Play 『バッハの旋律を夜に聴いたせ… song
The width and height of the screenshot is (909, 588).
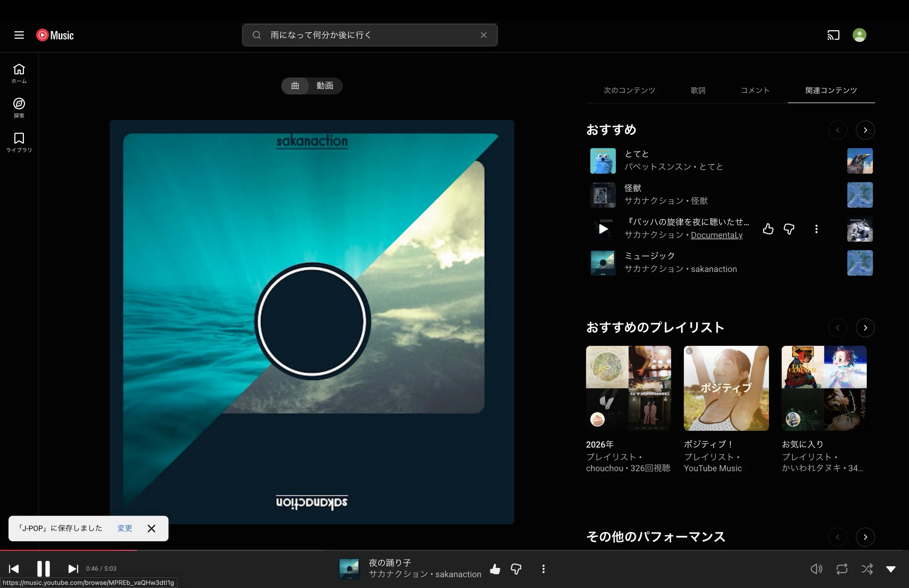[x=603, y=229]
